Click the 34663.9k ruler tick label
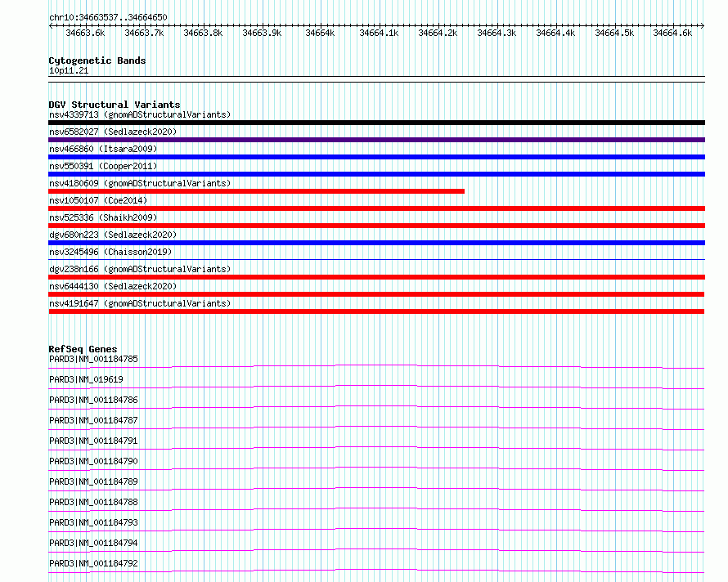 pyautogui.click(x=263, y=33)
